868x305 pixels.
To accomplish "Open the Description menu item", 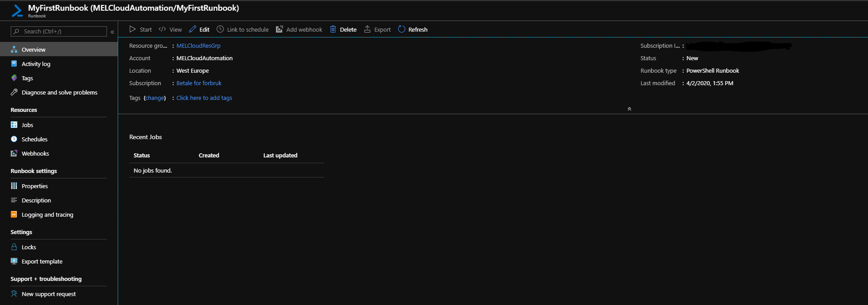I will (x=59, y=200).
